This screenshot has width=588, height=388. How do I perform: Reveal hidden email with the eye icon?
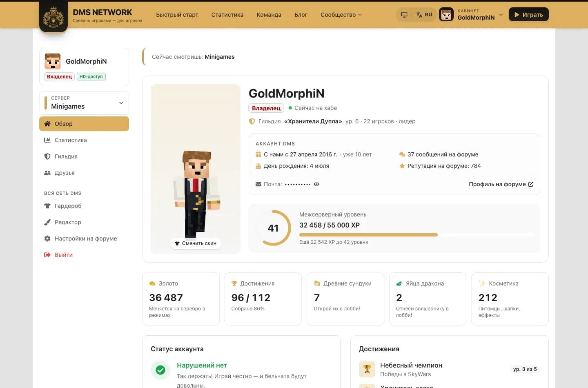pos(316,184)
